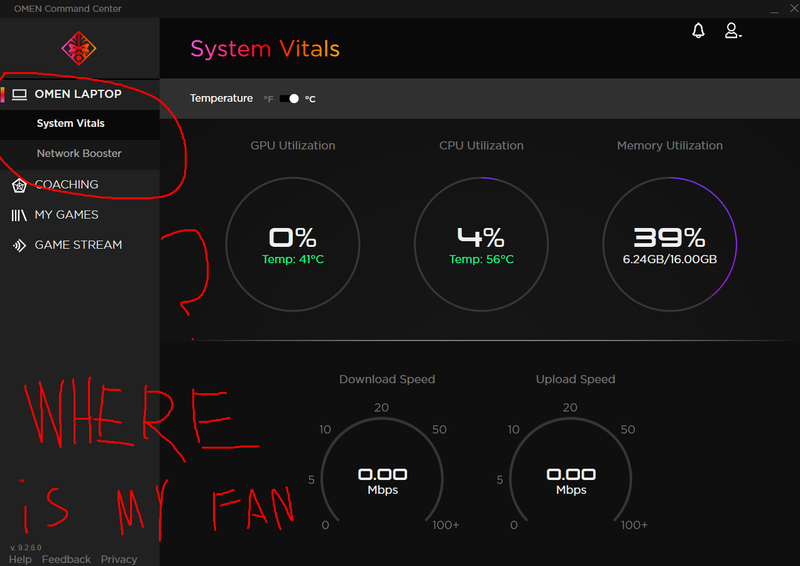The width and height of the screenshot is (800, 566).
Task: Click the CPU 'Temp: 56°C' reading
Action: [x=481, y=259]
